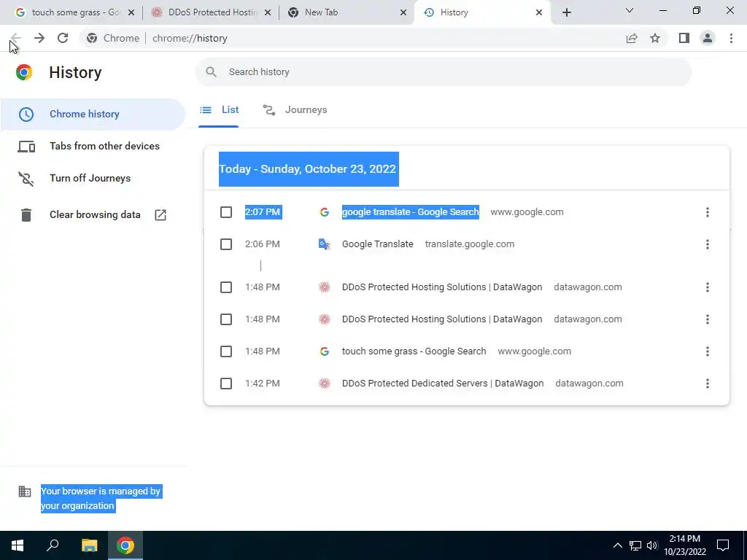Open Tabs from other devices
The image size is (747, 560).
tap(93, 146)
